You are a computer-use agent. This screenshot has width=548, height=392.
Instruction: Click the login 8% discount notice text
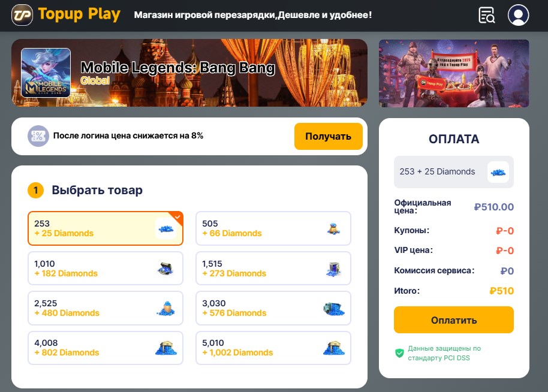pyautogui.click(x=128, y=135)
